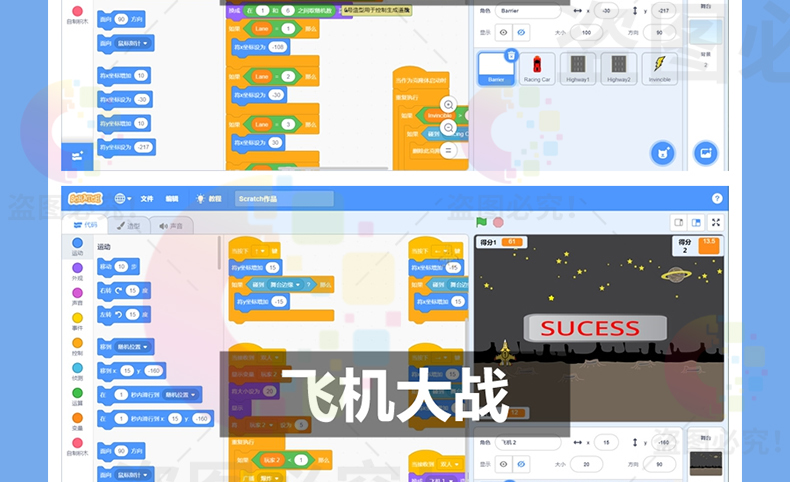Open 鼠标指针 dropdown in lower window palette

(133, 474)
